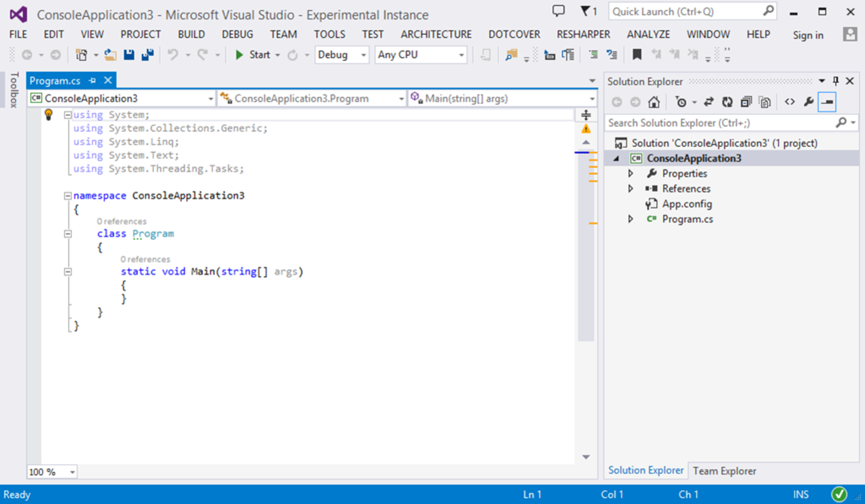Viewport: 865px width, 504px height.
Task: Click the Search Solution Explorer field
Action: (x=731, y=123)
